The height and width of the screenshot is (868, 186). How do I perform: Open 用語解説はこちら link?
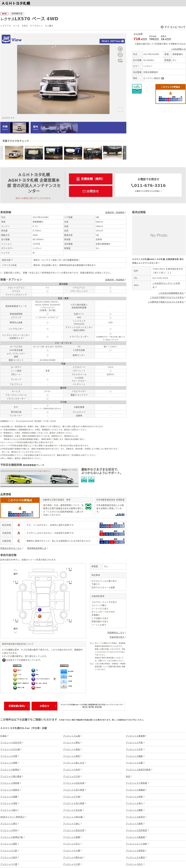tap(116, 632)
